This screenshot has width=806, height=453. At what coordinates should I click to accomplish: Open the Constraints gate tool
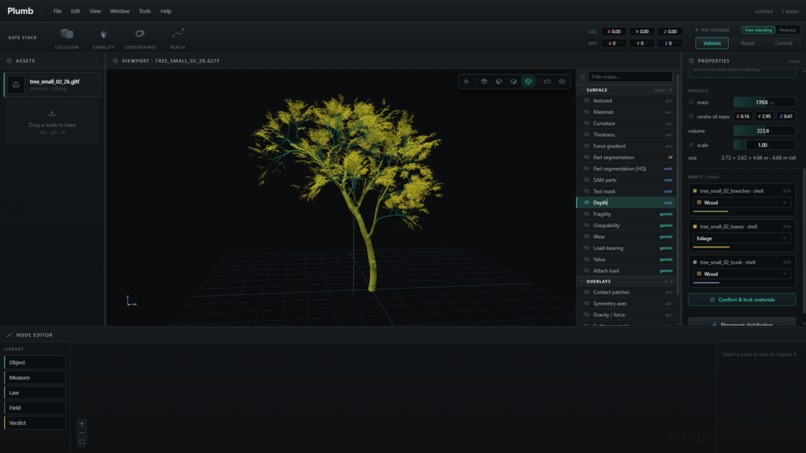tap(140, 39)
